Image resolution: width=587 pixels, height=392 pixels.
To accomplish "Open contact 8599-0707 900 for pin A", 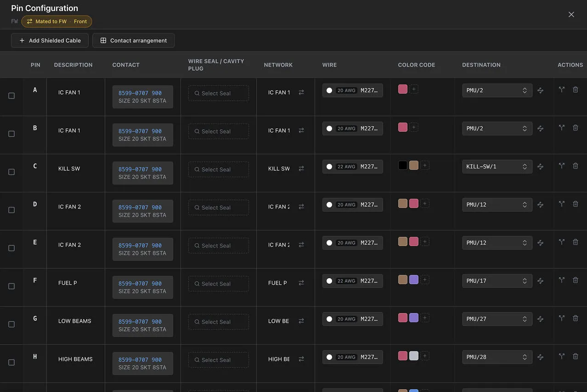I will pos(143,97).
